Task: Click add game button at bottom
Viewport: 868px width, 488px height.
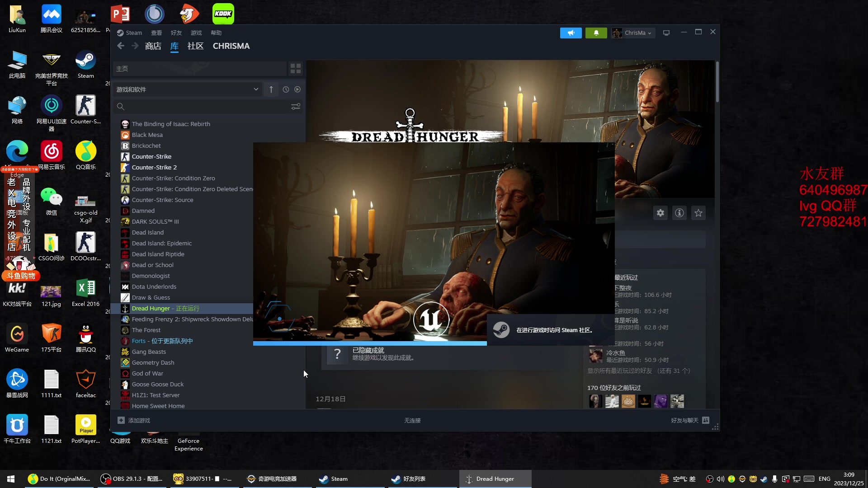Action: [134, 420]
